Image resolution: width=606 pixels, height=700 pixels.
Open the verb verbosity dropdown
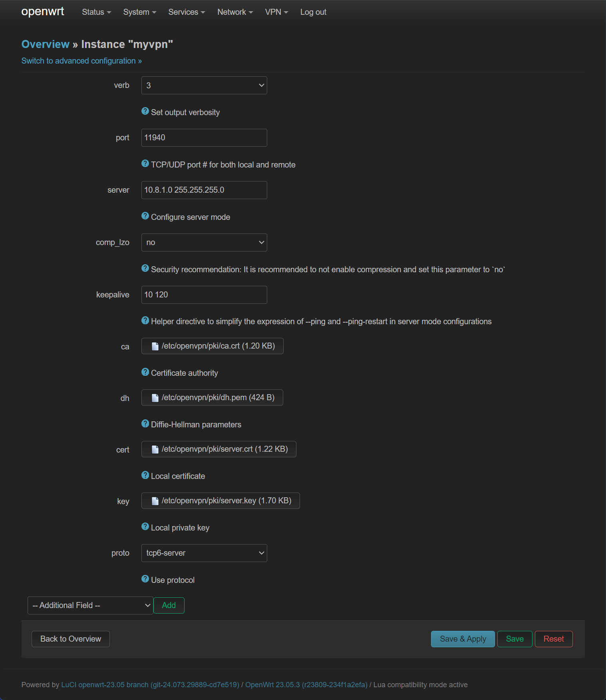coord(204,86)
